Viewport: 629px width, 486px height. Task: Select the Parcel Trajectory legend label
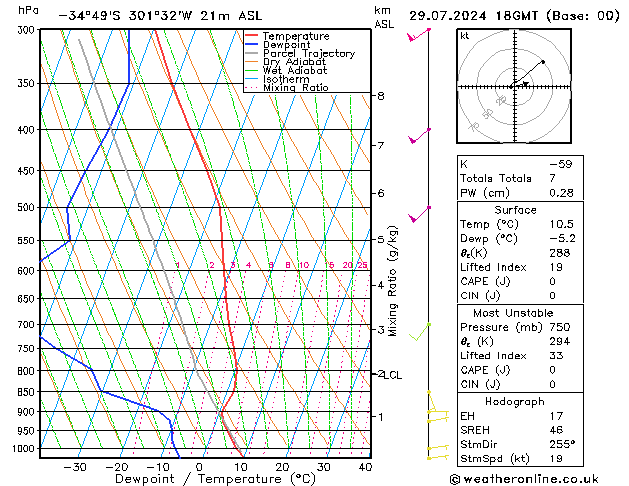[x=309, y=53]
